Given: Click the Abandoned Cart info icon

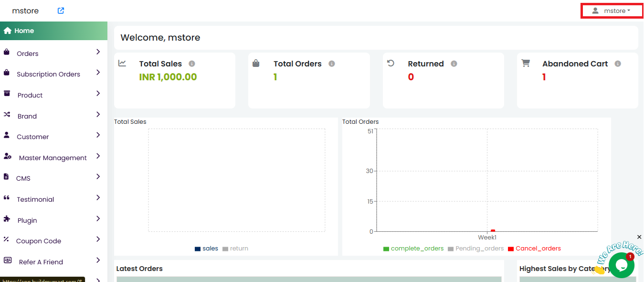Looking at the screenshot, I should (x=618, y=64).
